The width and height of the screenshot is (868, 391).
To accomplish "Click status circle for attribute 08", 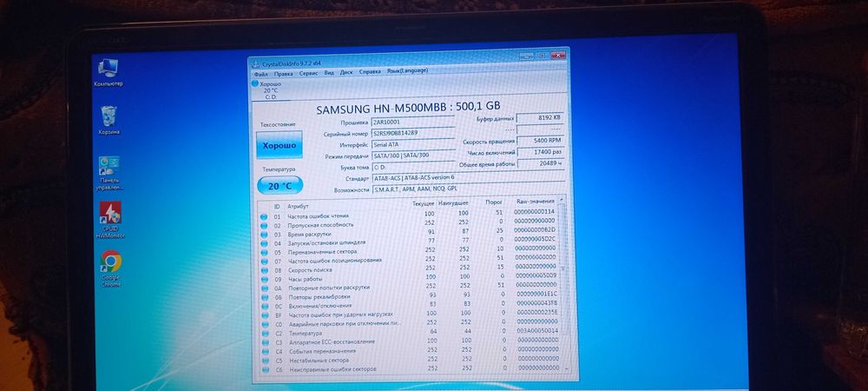I will coord(264,271).
